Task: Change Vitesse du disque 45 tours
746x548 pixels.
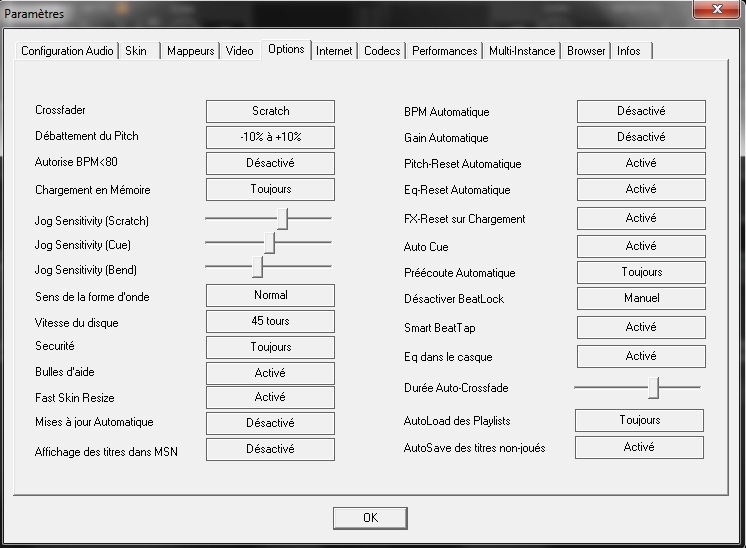Action: tap(270, 322)
